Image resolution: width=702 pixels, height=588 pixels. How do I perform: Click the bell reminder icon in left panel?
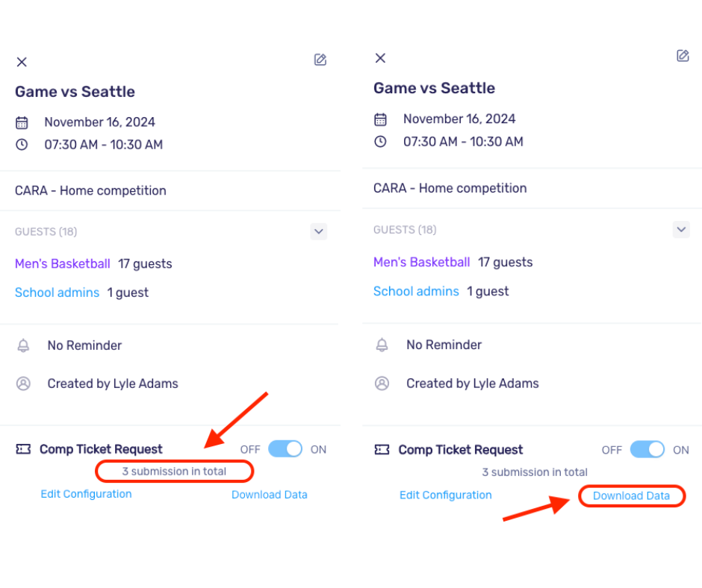click(x=23, y=345)
